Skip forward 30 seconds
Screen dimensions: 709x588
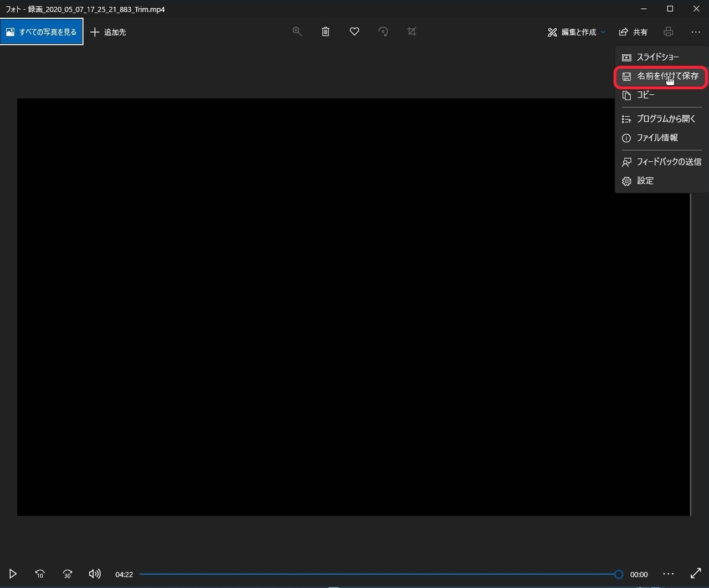coord(67,574)
